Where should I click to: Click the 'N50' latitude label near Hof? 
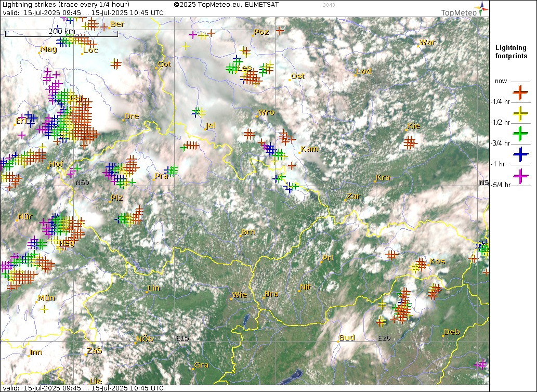pos(83,182)
